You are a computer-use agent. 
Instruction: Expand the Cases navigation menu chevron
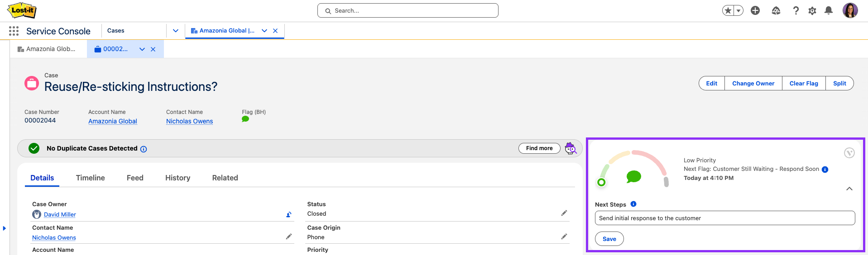tap(176, 31)
